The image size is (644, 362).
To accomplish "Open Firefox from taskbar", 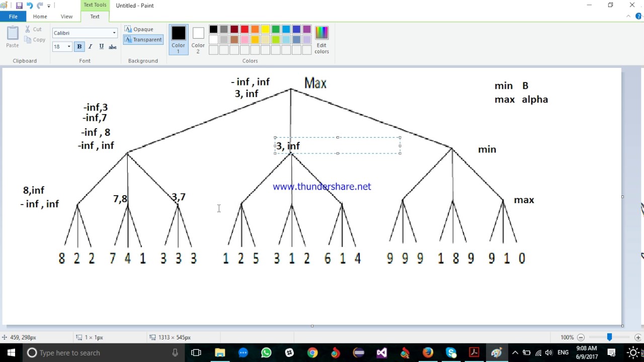I will pyautogui.click(x=428, y=352).
